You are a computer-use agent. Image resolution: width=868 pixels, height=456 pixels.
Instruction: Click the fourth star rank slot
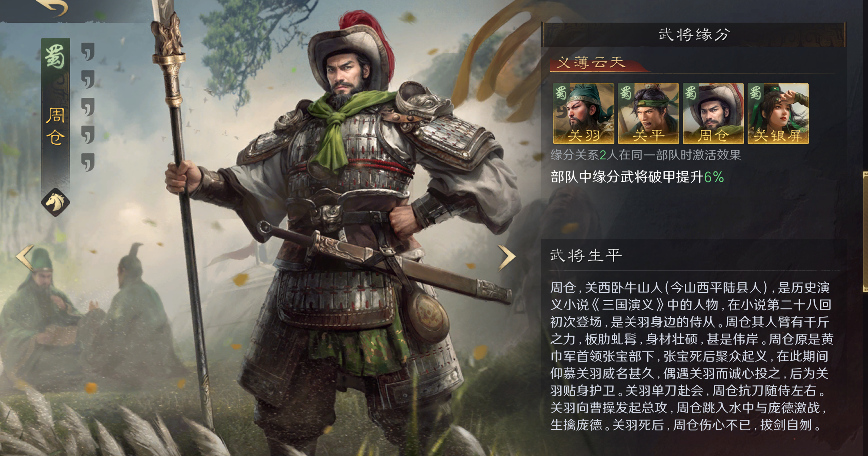click(88, 135)
